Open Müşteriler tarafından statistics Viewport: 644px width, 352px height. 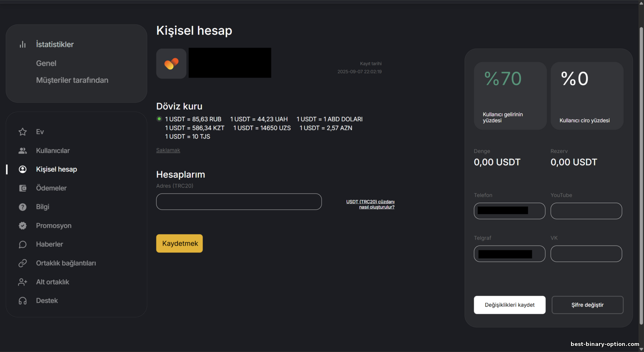tap(72, 80)
